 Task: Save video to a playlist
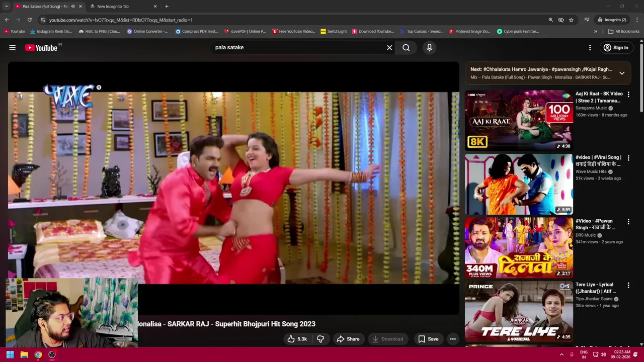click(x=428, y=339)
